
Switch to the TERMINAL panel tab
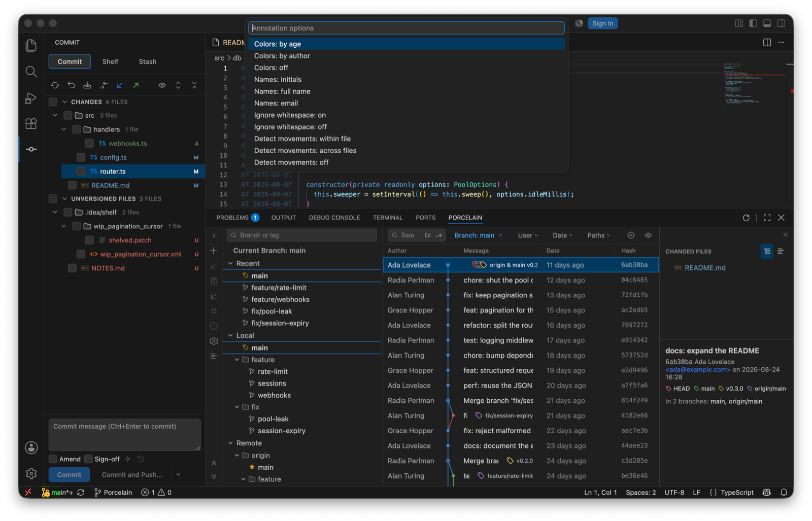pos(388,218)
